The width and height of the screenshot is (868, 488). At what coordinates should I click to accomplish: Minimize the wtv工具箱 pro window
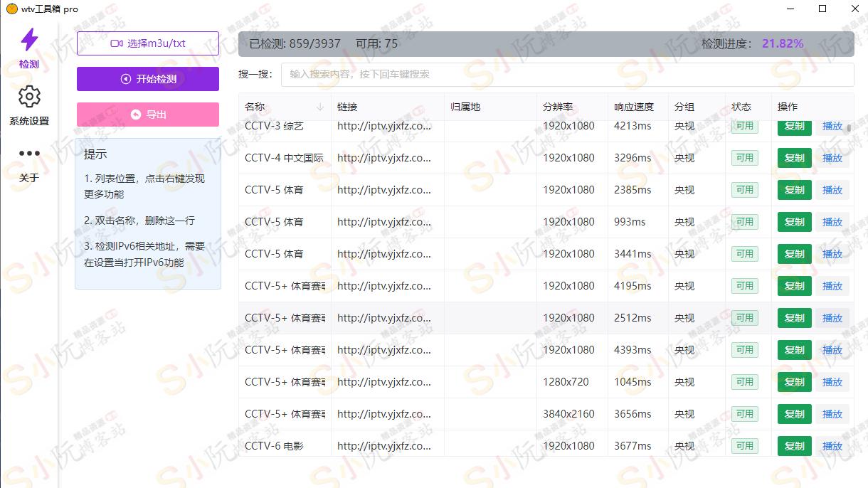pyautogui.click(x=792, y=9)
